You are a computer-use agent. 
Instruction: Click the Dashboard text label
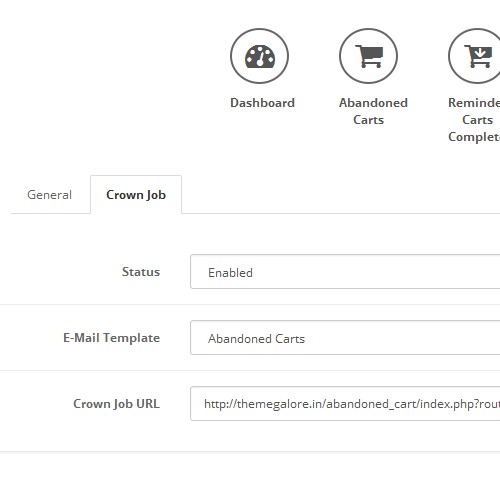tap(262, 103)
